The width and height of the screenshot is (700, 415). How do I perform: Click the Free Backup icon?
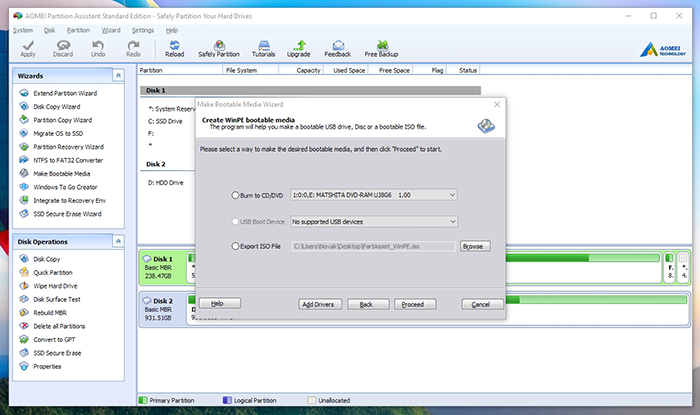click(x=381, y=49)
